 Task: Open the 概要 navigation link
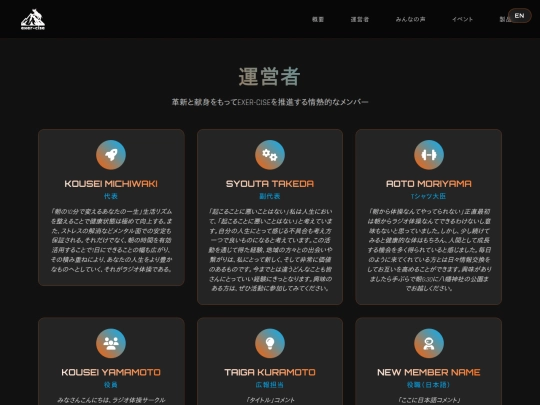318,19
